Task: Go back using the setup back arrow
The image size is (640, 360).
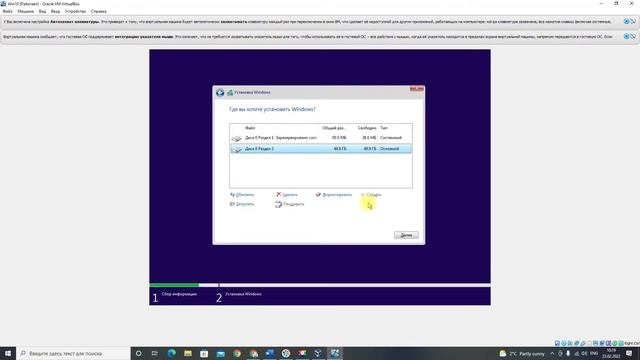Action: tap(220, 93)
